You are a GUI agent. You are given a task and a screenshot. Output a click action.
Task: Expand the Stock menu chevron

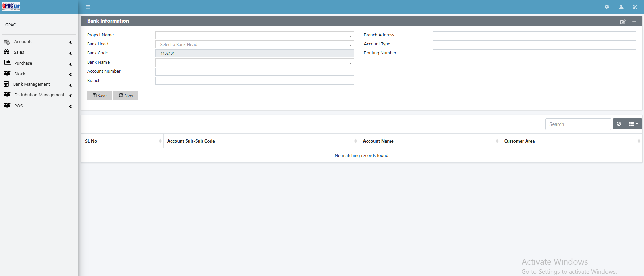click(x=70, y=74)
